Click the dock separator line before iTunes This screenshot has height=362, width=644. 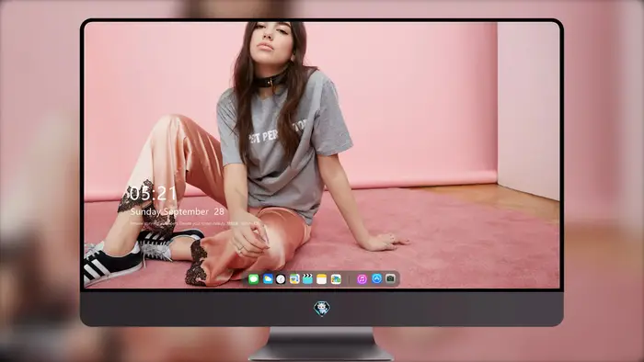349,279
